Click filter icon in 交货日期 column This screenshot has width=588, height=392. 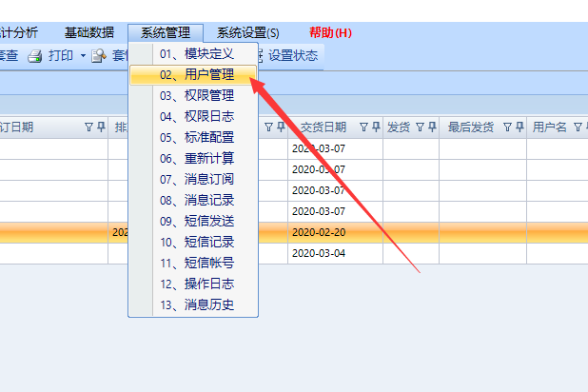point(363,127)
